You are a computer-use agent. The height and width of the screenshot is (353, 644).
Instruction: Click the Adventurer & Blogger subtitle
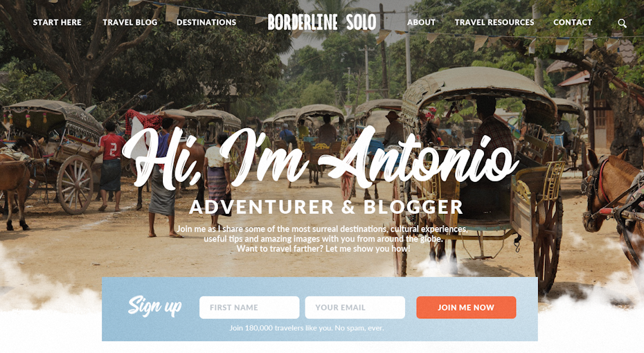click(x=326, y=207)
